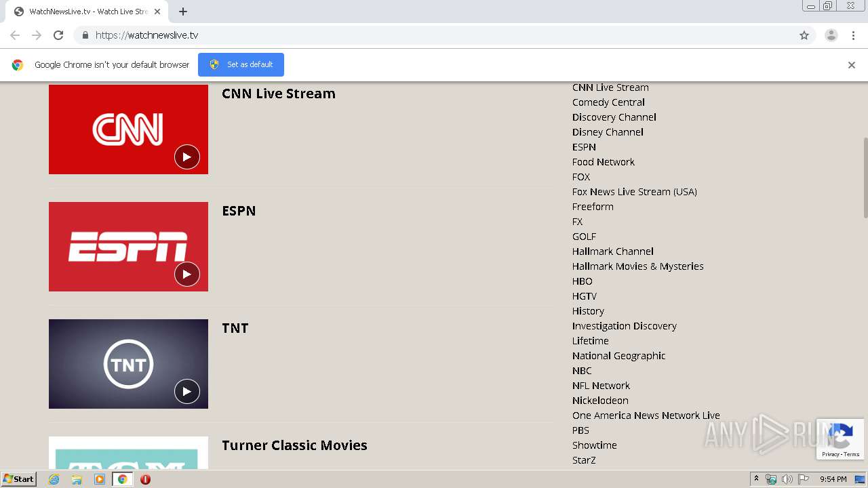Open the CNN logo thumbnail

pyautogui.click(x=128, y=129)
